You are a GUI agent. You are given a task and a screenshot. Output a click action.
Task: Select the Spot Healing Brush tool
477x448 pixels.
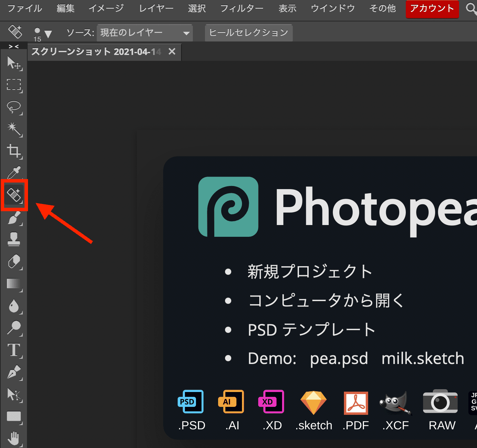[14, 195]
